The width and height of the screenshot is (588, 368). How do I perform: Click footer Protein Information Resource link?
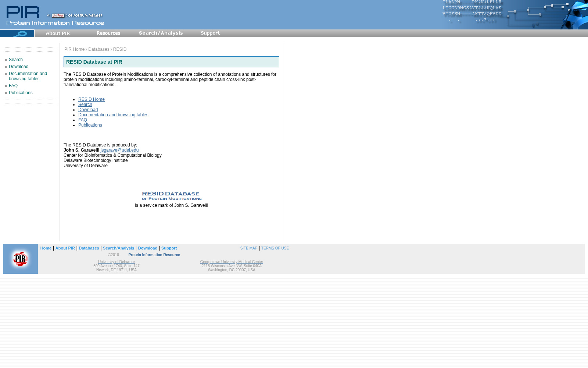[154, 255]
